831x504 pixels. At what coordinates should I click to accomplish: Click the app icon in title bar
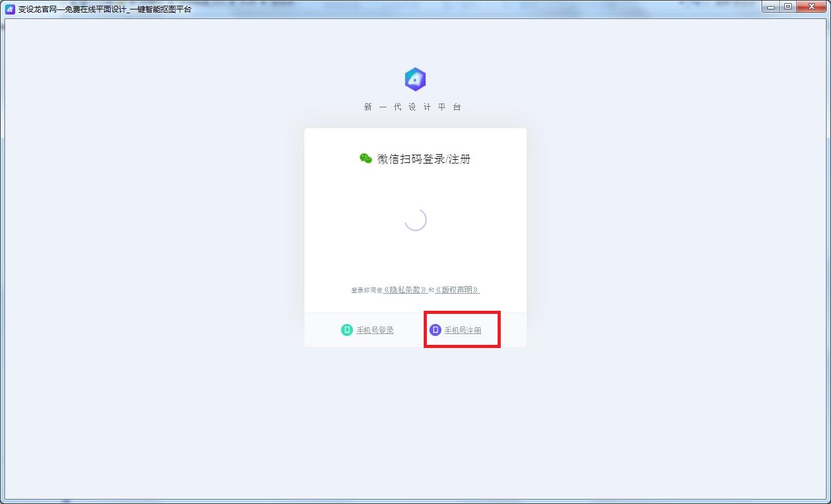(x=9, y=9)
